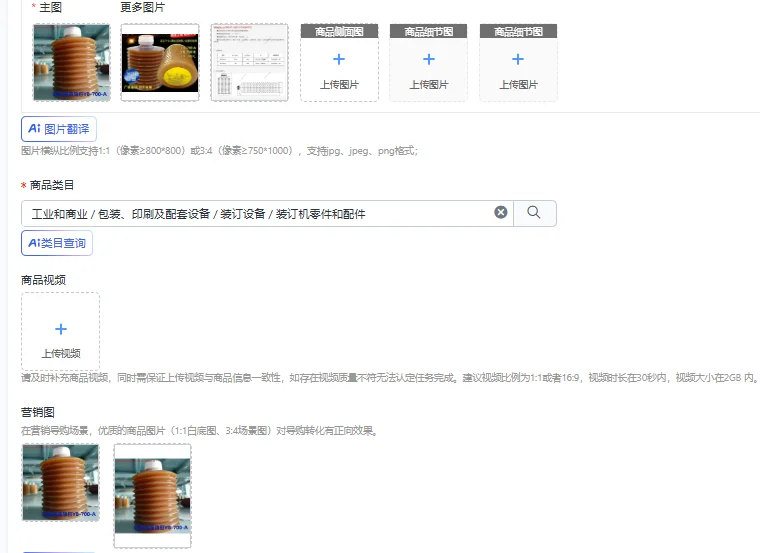Select the 主图 grease bottle thumbnail

point(71,63)
